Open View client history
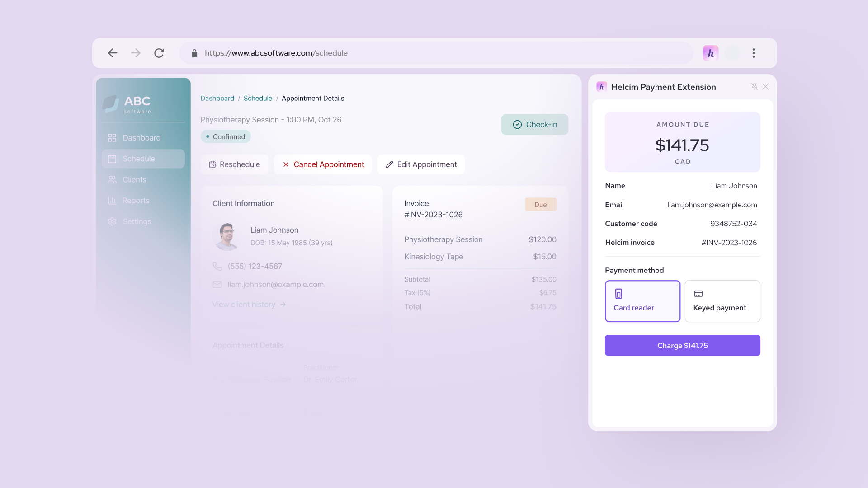This screenshot has width=868, height=488. tap(244, 304)
